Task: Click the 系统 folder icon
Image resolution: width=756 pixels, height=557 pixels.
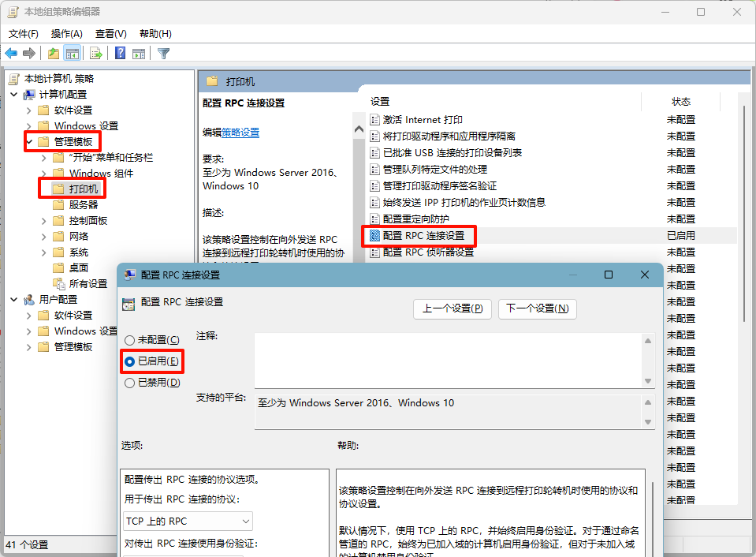Action: tap(58, 252)
